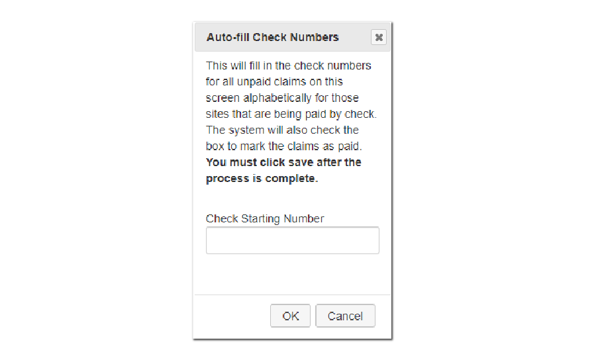Click the 'process is complete' bold text

262,179
